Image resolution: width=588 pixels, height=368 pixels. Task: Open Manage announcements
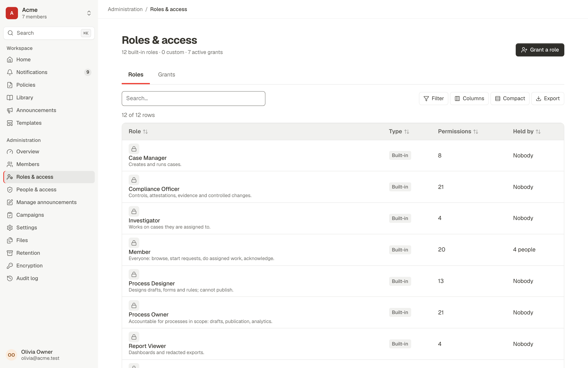click(49, 202)
